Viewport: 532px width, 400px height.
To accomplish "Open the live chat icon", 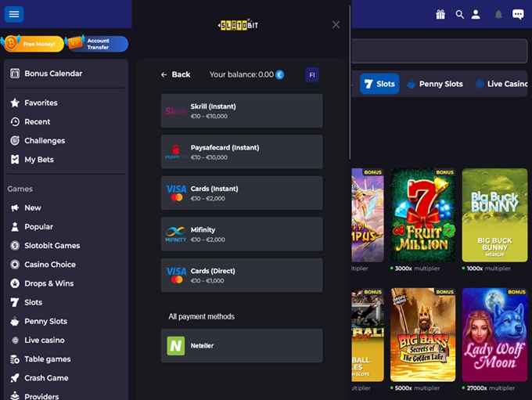I will click(x=518, y=14).
